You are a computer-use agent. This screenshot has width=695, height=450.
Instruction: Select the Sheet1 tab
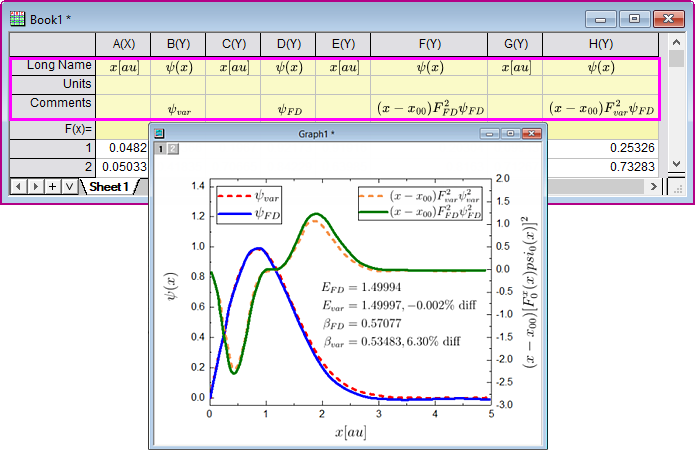108,187
